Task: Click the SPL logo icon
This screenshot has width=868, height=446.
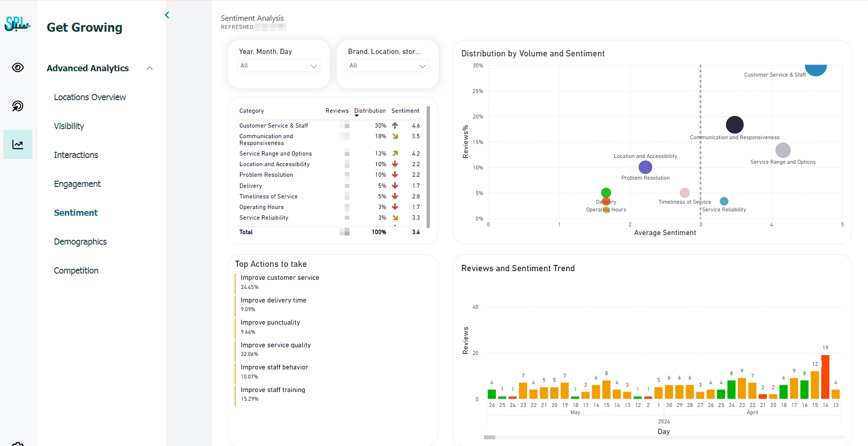Action: pos(17,24)
